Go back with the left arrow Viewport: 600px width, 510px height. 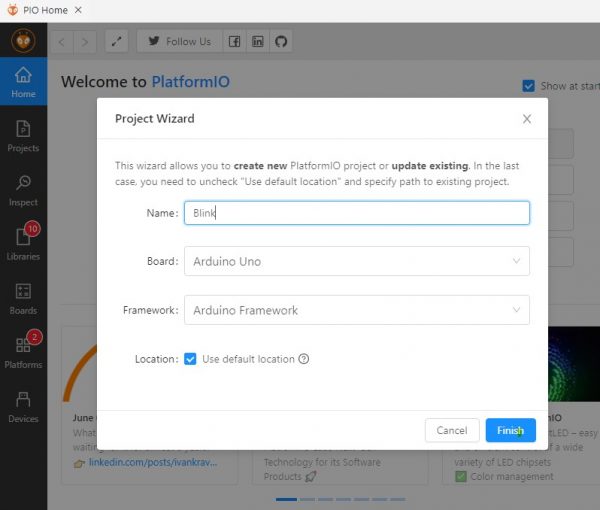[x=62, y=41]
